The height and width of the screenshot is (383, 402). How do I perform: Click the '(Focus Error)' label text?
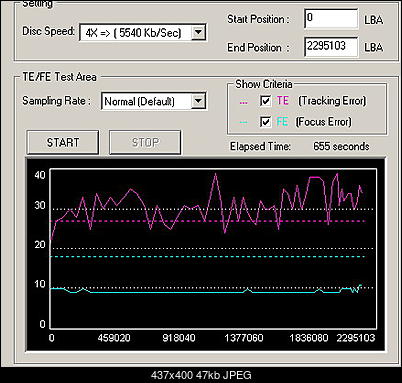(323, 122)
